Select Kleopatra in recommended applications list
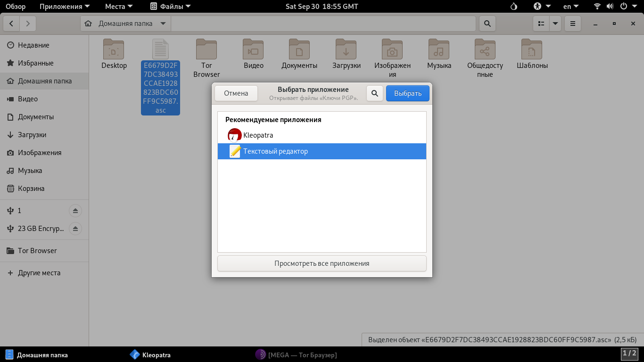 [258, 135]
